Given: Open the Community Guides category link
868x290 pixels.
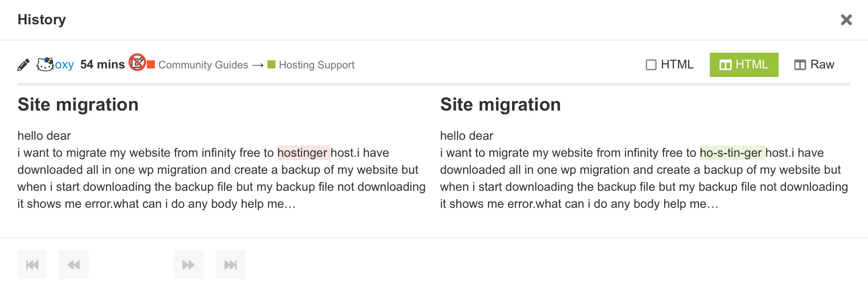Looking at the screenshot, I should (x=203, y=65).
